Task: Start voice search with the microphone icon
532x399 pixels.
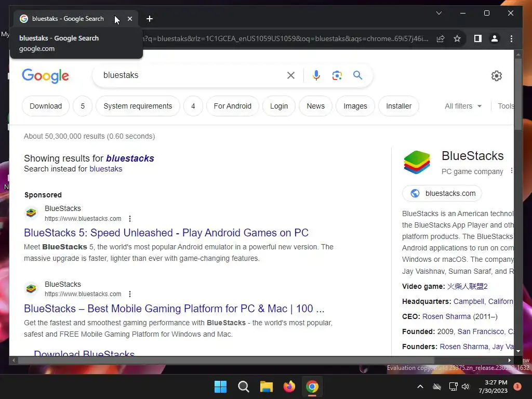Action: tap(316, 75)
